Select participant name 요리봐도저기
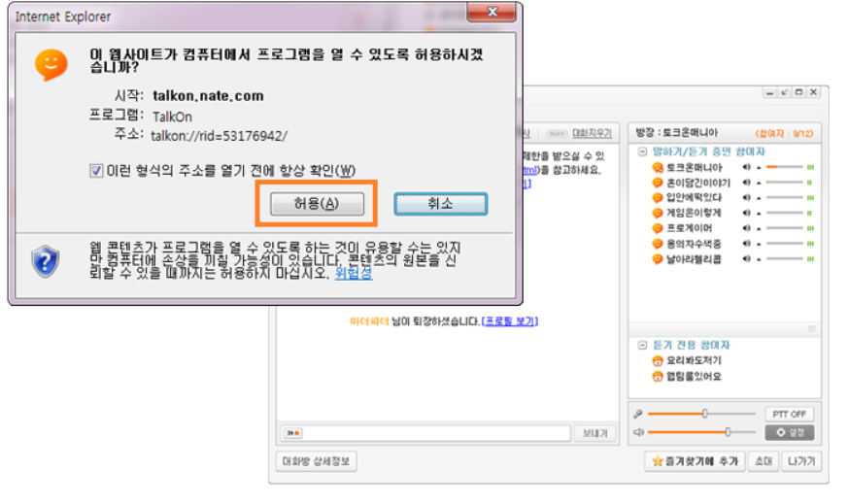 point(694,360)
